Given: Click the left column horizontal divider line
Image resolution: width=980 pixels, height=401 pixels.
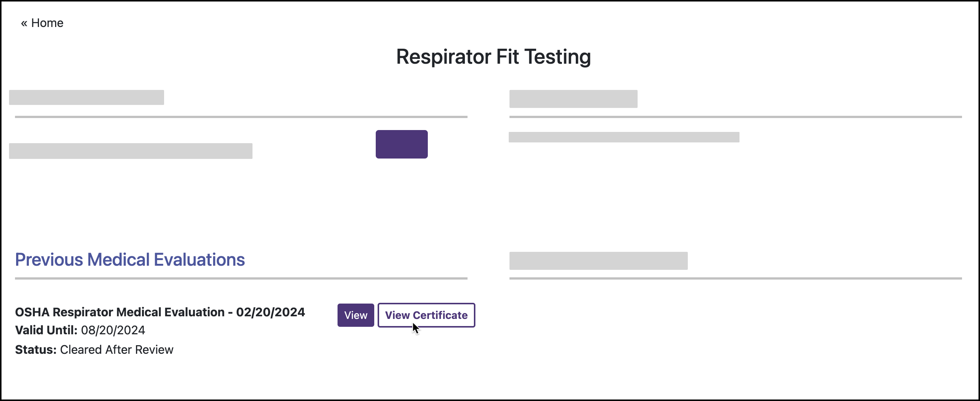Looking at the screenshot, I should tap(241, 117).
